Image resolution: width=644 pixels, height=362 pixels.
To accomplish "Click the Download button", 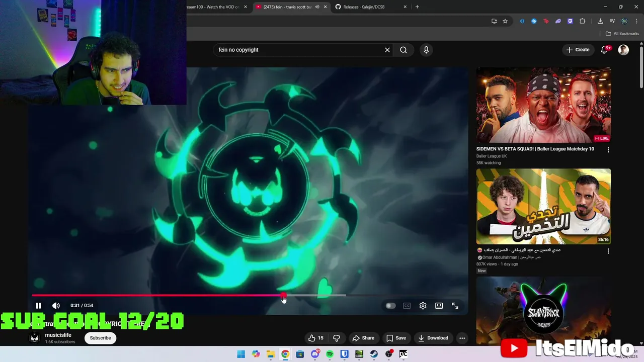I will [x=433, y=338].
